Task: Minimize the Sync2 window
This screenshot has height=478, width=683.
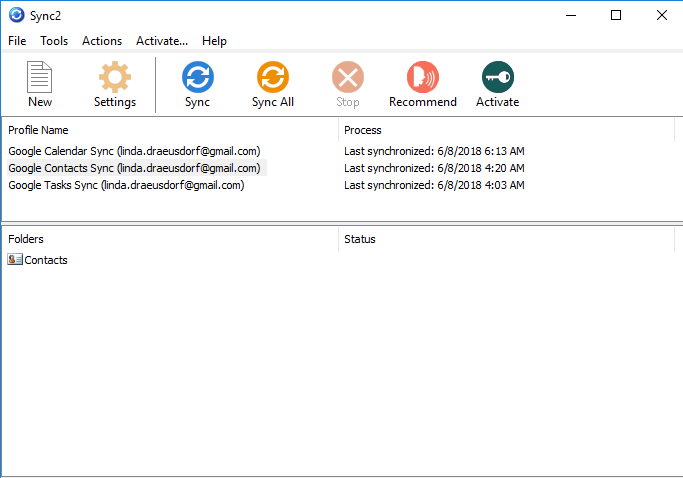Action: click(571, 15)
